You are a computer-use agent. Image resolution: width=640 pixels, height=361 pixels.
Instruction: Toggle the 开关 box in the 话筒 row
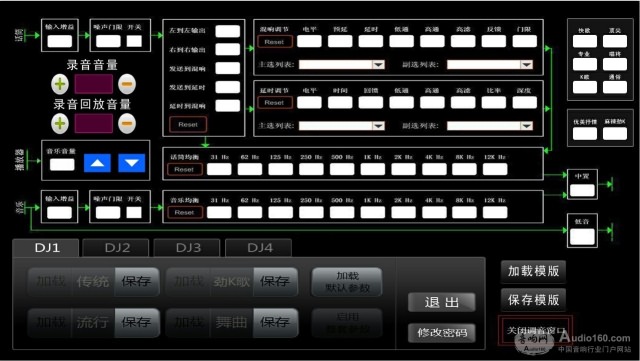(x=134, y=41)
